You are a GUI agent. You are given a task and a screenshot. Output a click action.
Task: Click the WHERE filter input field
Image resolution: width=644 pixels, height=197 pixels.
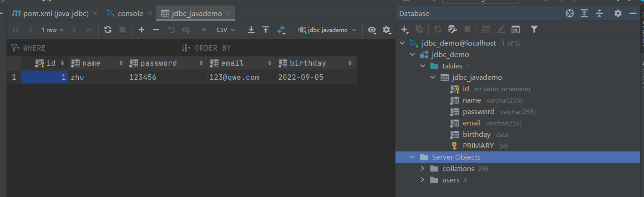pos(93,48)
